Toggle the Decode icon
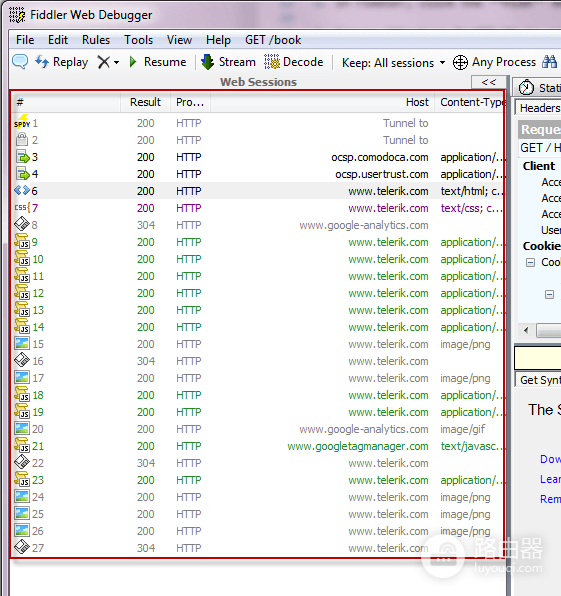Viewport: 561px width, 596px height. click(x=272, y=62)
